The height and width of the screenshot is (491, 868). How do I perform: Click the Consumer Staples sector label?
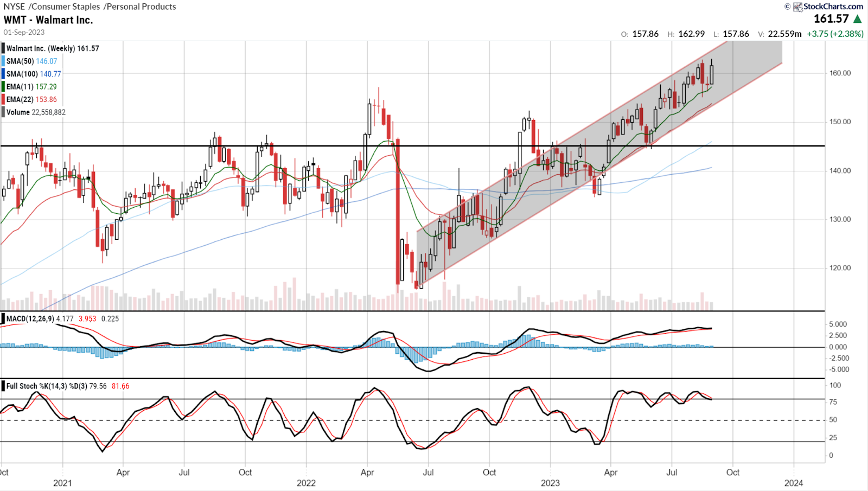65,7
